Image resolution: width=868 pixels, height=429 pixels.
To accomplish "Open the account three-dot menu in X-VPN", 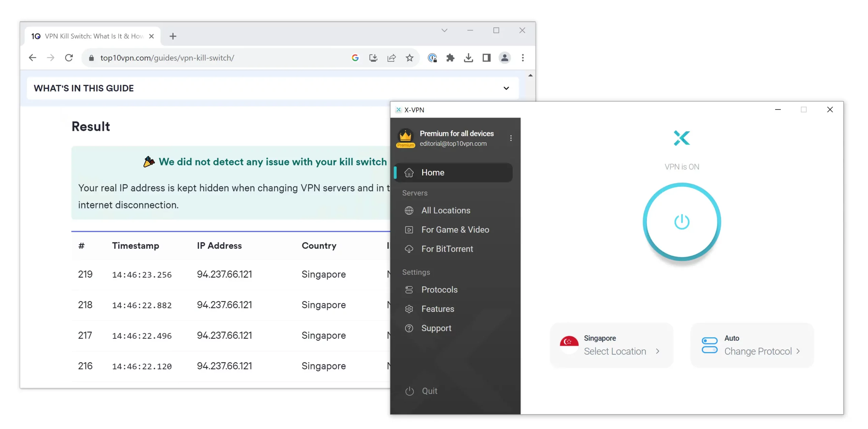I will pos(511,138).
